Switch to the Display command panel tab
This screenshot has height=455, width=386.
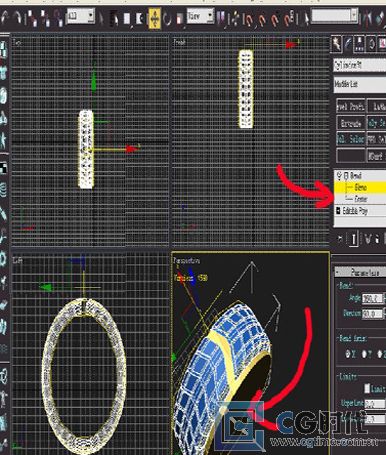(382, 44)
